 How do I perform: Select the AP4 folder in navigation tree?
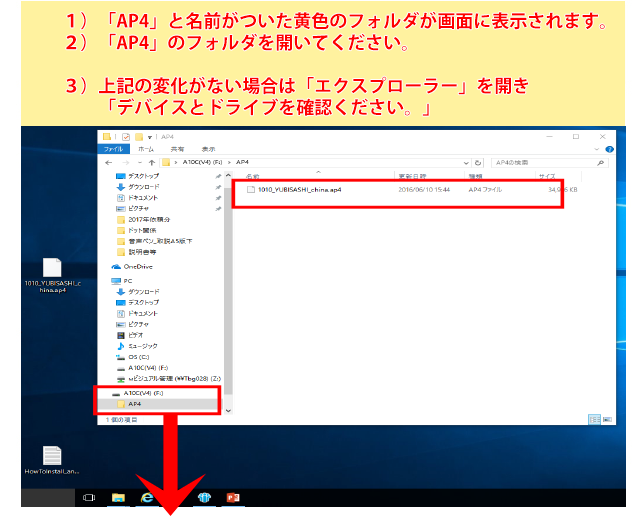134,403
